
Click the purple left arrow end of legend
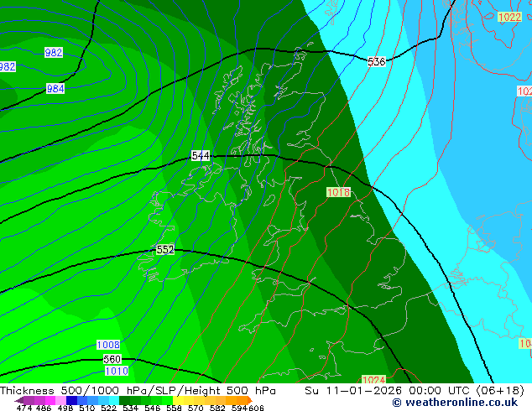point(19,401)
